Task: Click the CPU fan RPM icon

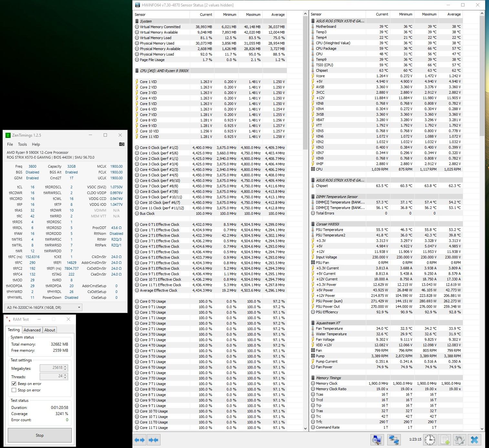Action: (x=313, y=169)
